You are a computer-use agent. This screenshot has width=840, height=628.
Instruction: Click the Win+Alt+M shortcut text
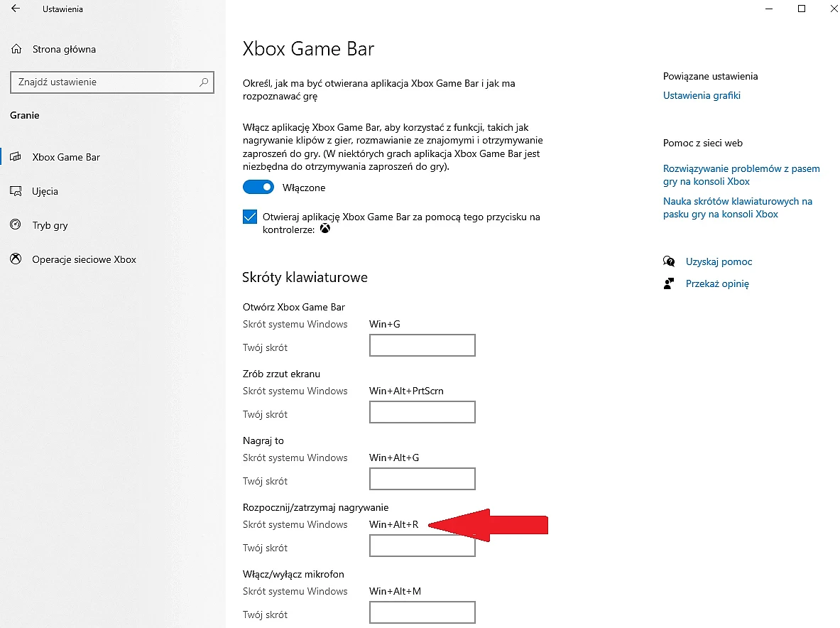tap(395, 591)
